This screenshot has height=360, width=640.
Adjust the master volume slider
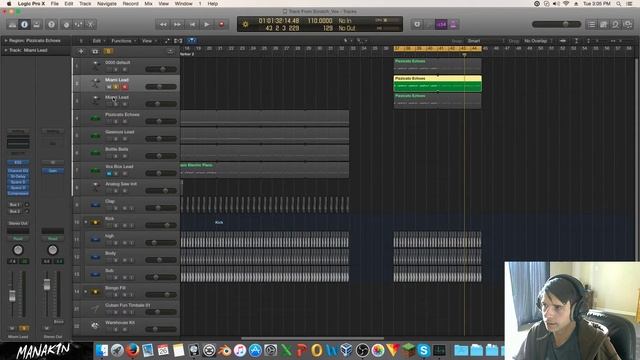click(x=556, y=24)
